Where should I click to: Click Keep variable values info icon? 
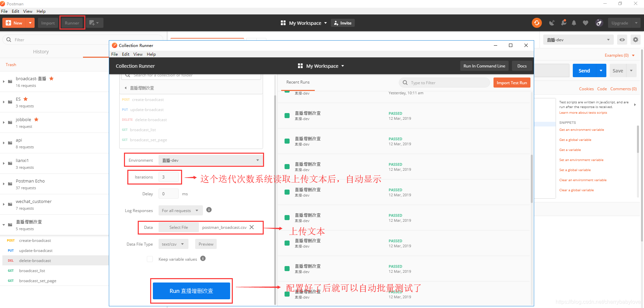pyautogui.click(x=203, y=258)
